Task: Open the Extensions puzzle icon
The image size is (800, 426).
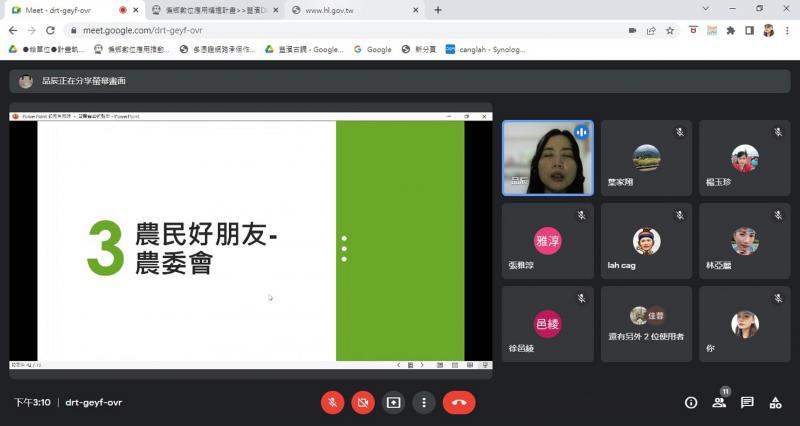Action: pyautogui.click(x=731, y=31)
